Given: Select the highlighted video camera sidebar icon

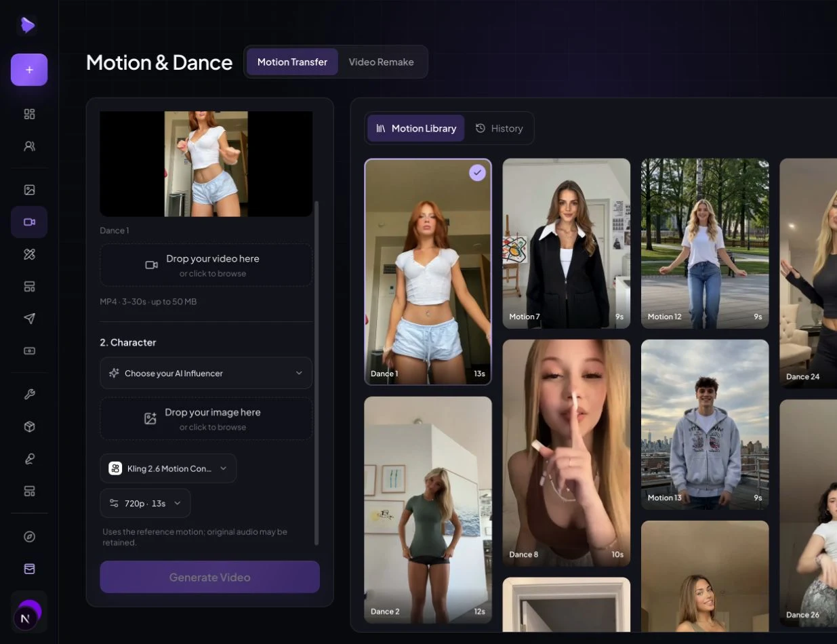Looking at the screenshot, I should coord(29,222).
